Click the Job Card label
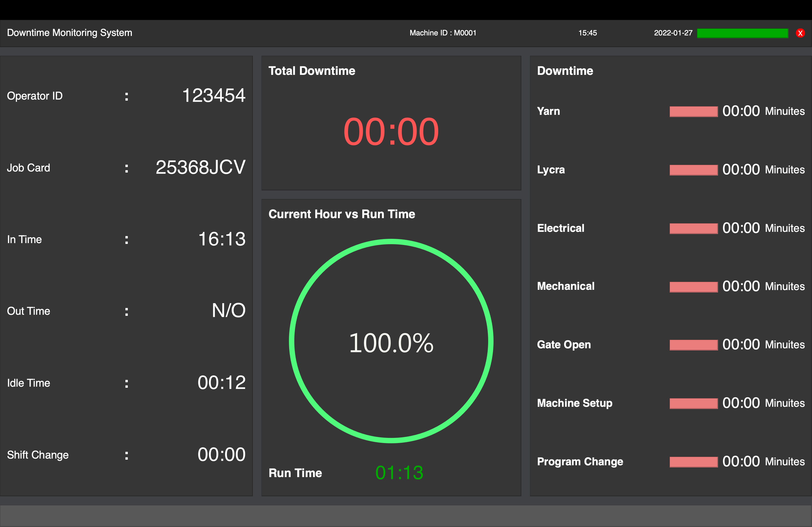The width and height of the screenshot is (812, 527). (x=29, y=168)
